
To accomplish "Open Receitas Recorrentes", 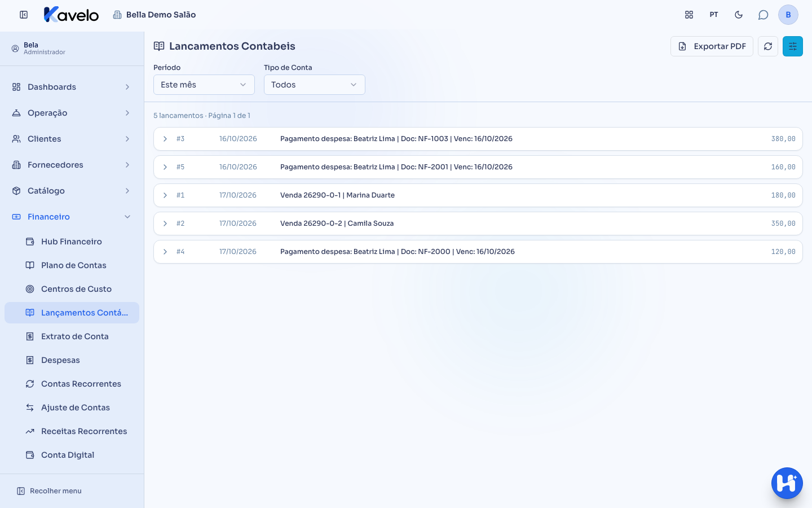I will coord(72,431).
